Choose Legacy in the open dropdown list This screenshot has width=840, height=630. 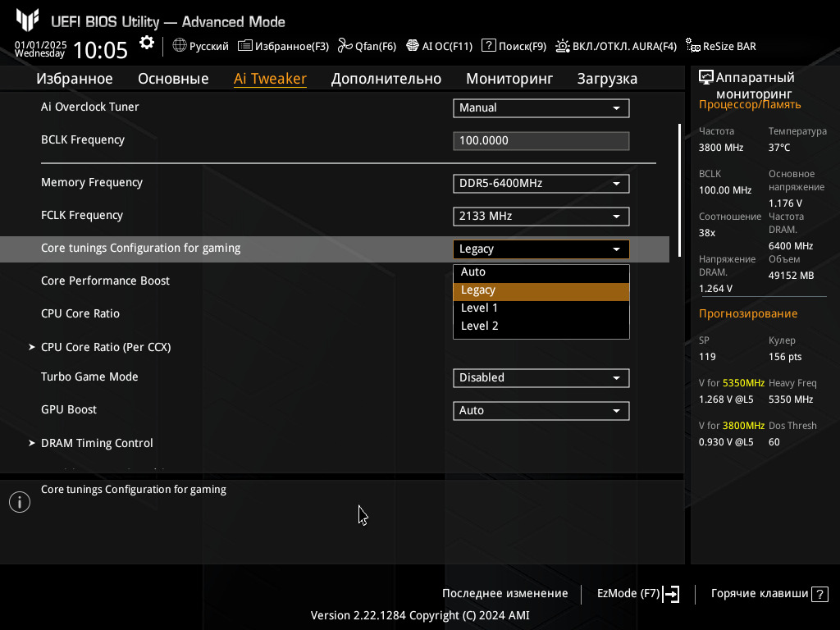pyautogui.click(x=541, y=290)
